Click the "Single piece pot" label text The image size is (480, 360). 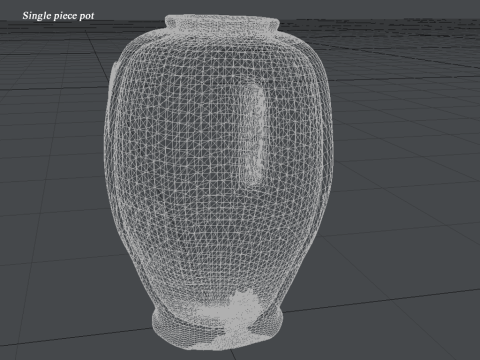coord(58,16)
